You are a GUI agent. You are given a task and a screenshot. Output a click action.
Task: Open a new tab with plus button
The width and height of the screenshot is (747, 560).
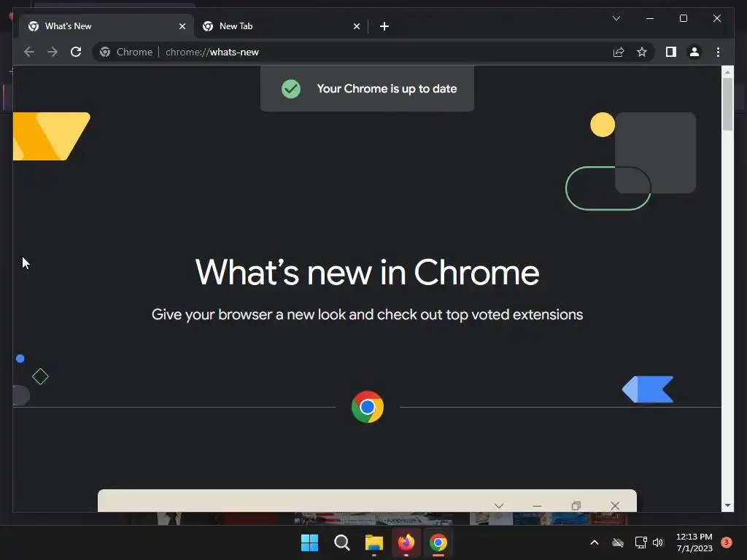(x=384, y=26)
